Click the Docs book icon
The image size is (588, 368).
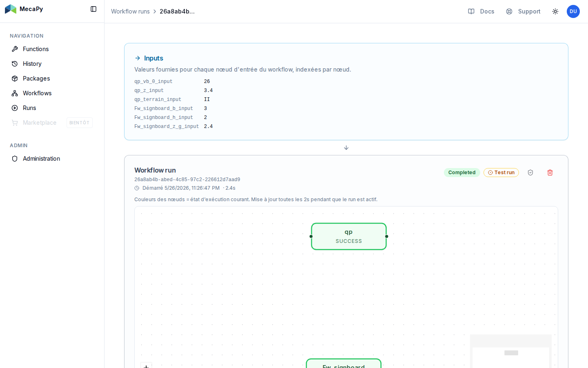coord(471,11)
